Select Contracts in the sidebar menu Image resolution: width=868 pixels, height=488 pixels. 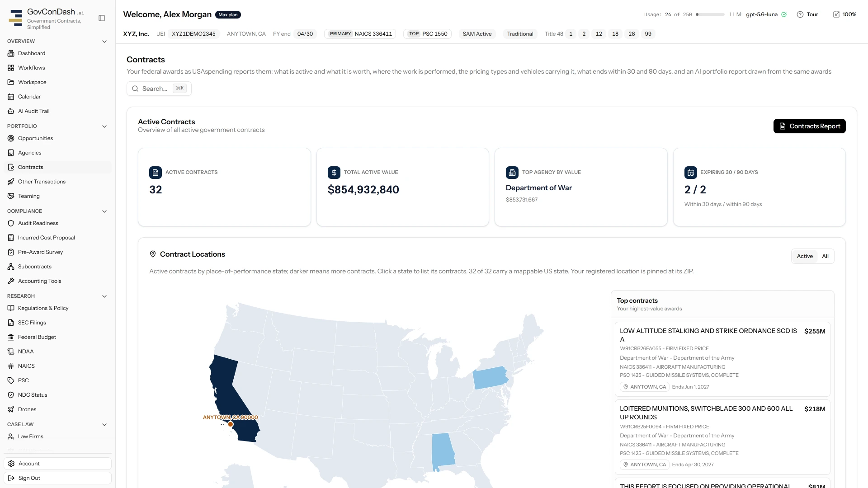57,167
